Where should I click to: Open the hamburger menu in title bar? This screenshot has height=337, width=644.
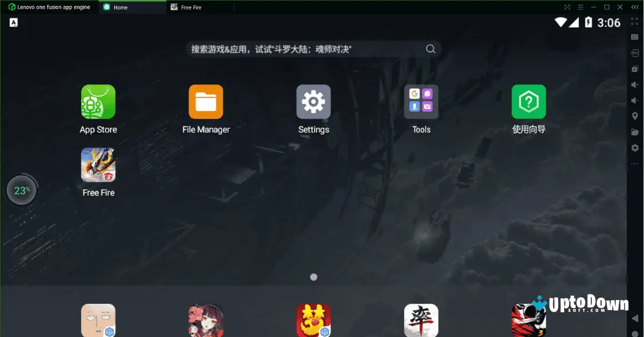580,7
